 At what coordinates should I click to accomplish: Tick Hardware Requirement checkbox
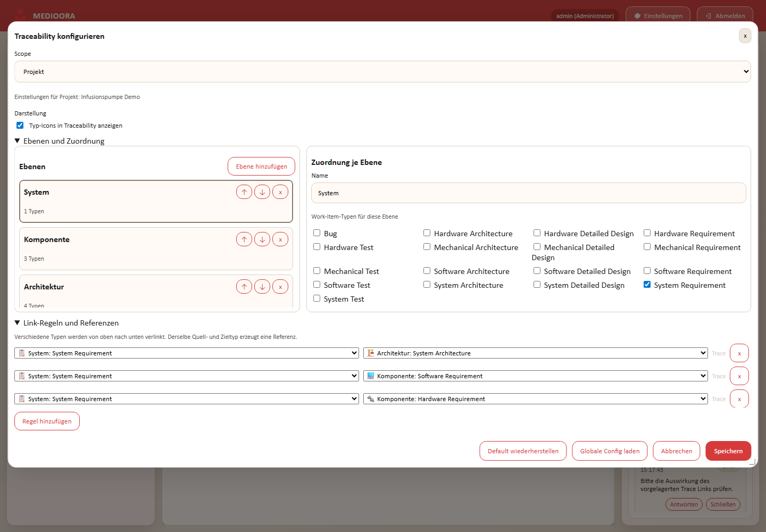coord(647,233)
